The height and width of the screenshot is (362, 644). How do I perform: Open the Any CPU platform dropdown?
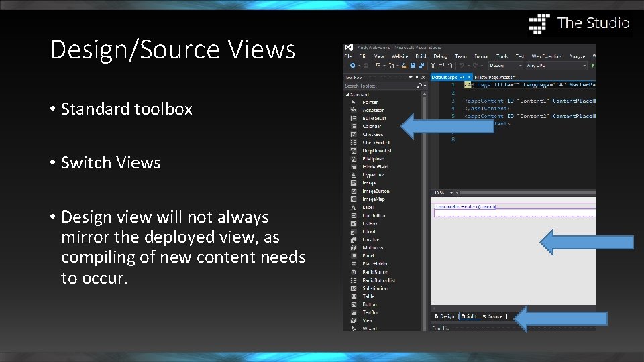556,66
